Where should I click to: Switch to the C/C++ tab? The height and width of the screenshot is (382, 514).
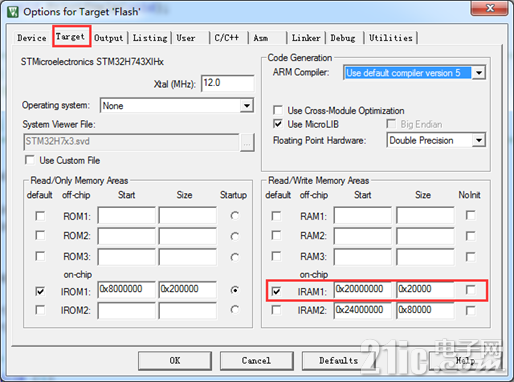pyautogui.click(x=227, y=38)
